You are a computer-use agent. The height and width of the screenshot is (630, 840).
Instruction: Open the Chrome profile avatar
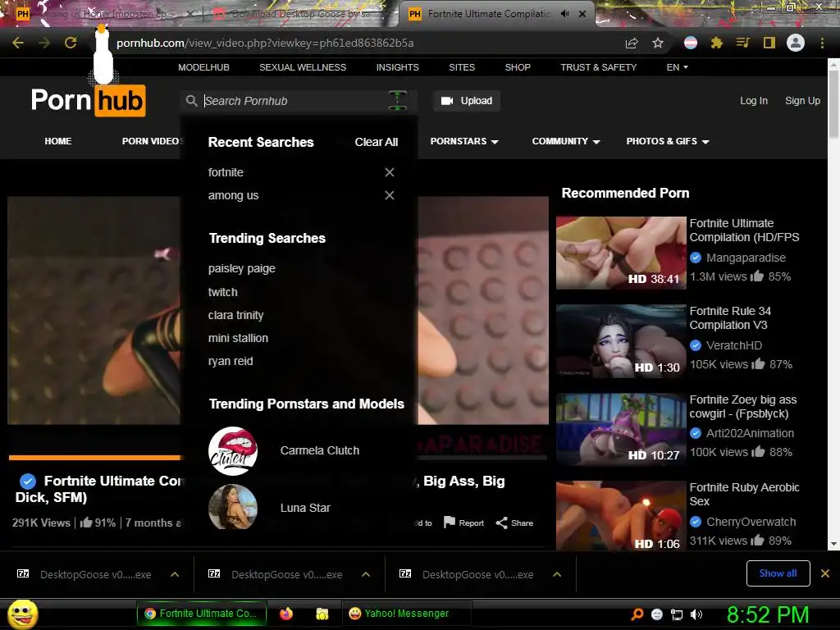click(x=796, y=43)
